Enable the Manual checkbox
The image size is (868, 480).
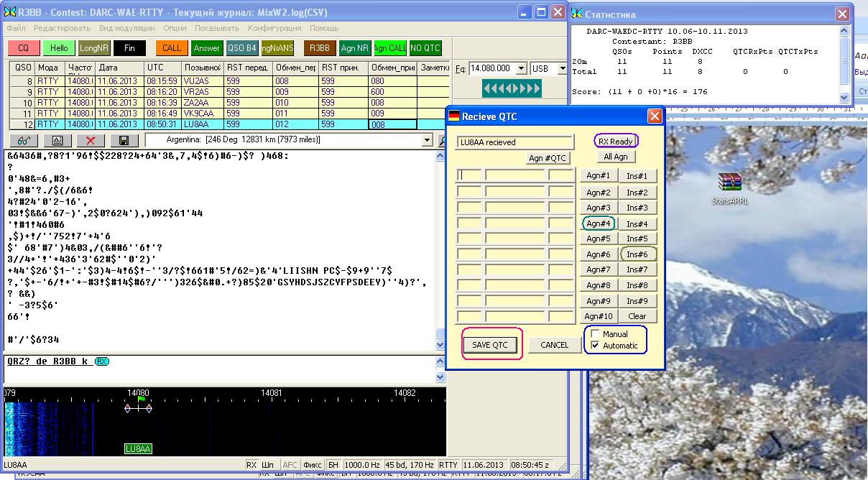click(x=595, y=334)
